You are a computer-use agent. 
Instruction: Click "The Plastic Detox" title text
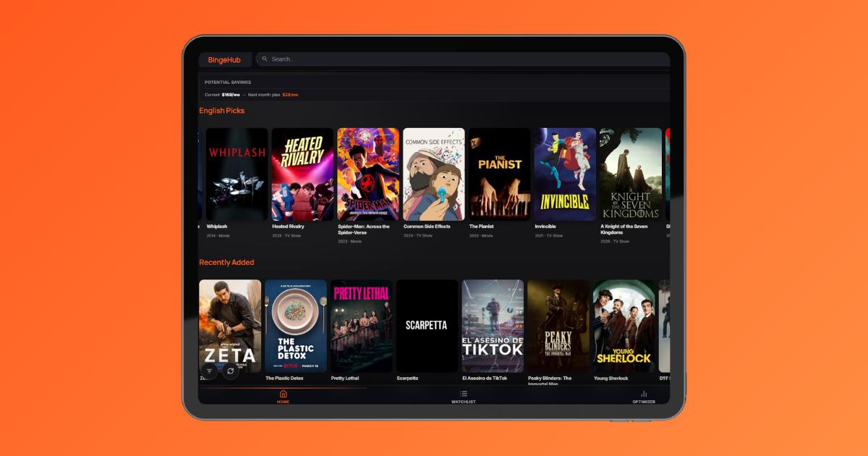(x=284, y=379)
